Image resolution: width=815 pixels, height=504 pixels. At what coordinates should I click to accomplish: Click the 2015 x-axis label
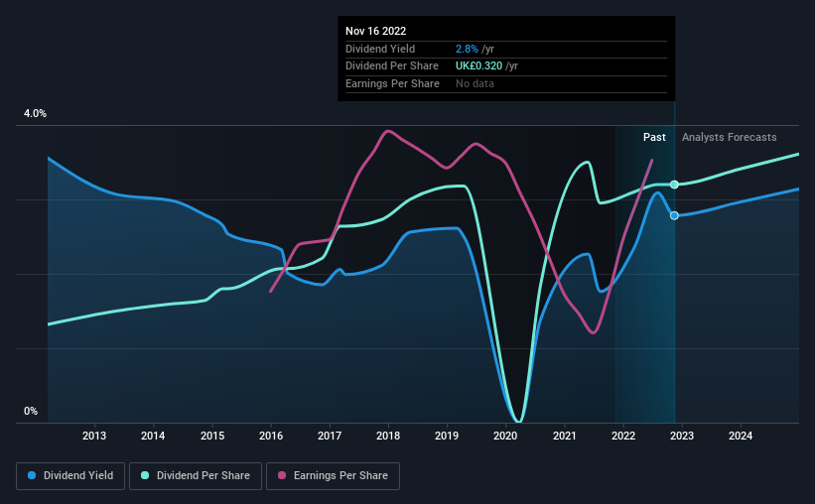coord(212,436)
